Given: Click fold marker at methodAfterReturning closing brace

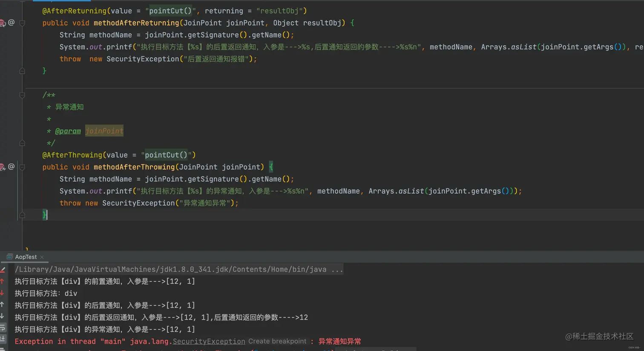Looking at the screenshot, I should [22, 71].
